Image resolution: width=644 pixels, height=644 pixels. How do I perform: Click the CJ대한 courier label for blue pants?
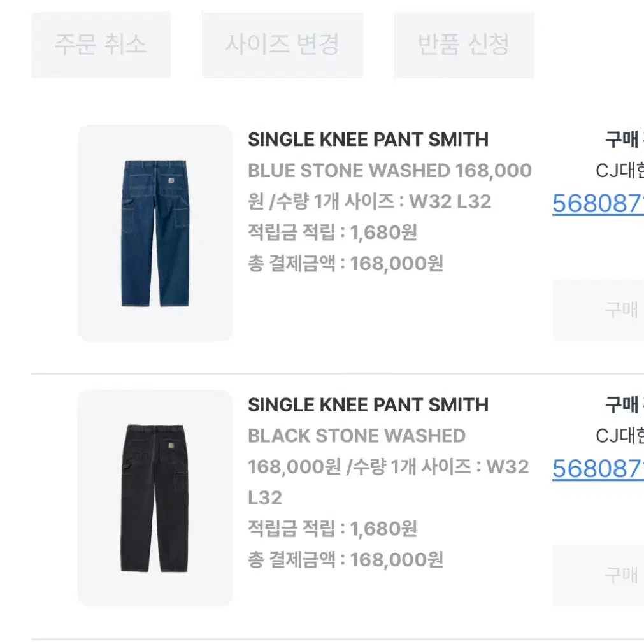click(x=620, y=171)
